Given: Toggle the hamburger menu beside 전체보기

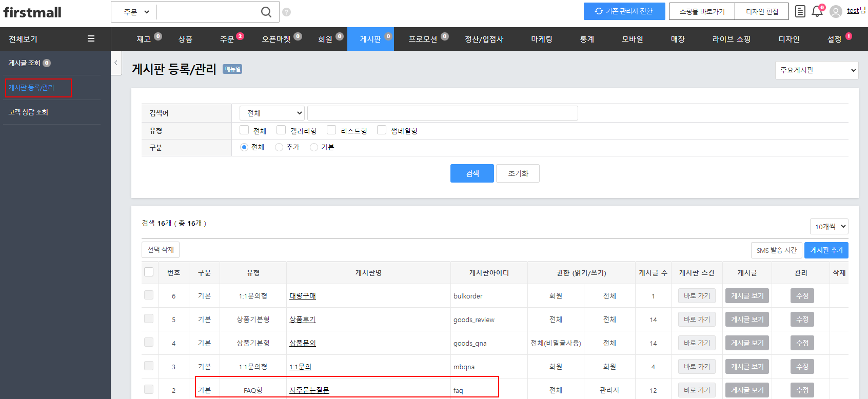Looking at the screenshot, I should 91,39.
